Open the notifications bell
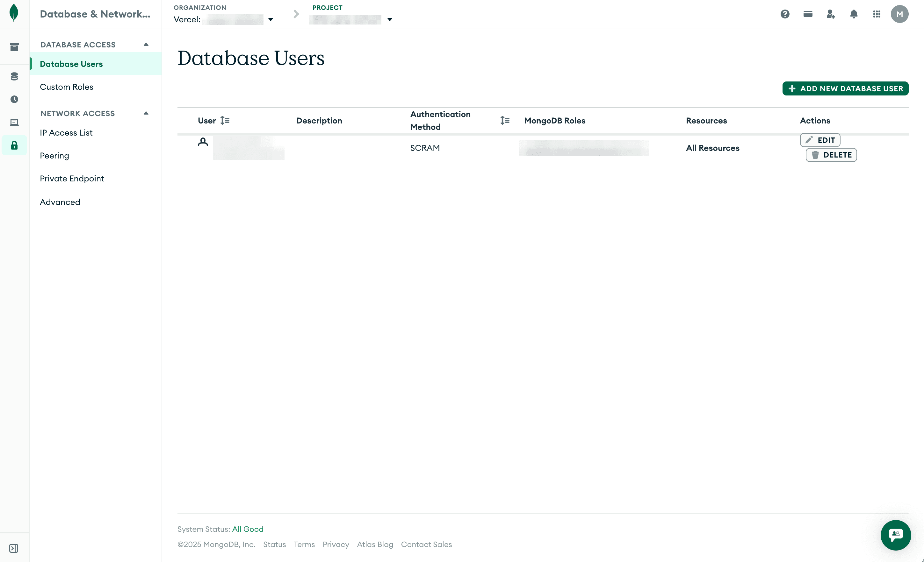This screenshot has width=924, height=562. click(854, 14)
